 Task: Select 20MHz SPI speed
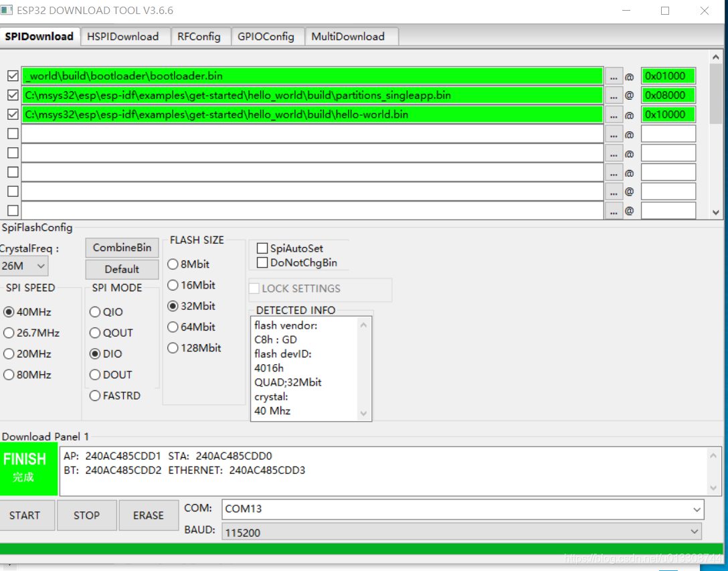[27, 353]
